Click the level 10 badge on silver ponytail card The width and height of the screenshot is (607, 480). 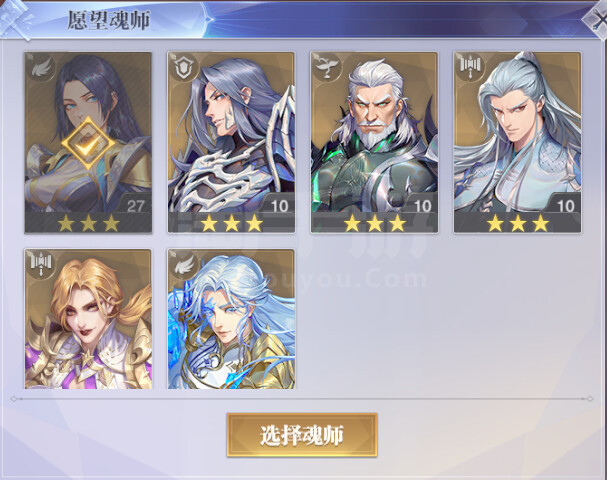(x=565, y=206)
